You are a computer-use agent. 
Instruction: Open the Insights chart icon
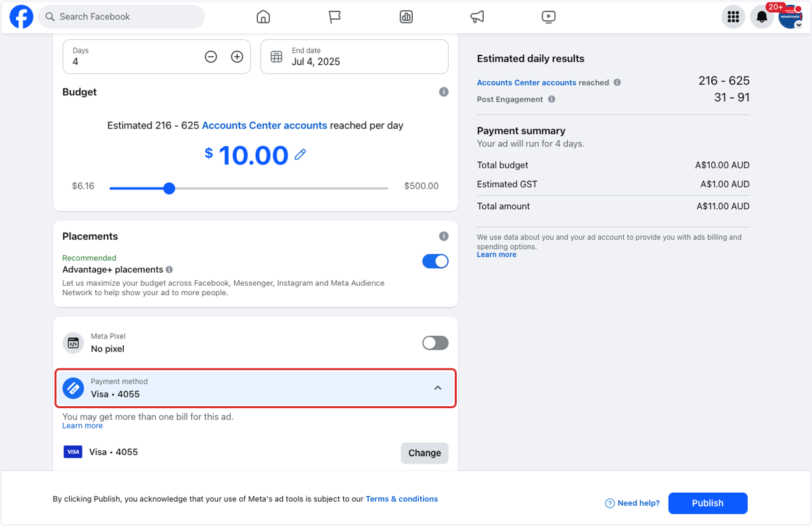[x=406, y=17]
